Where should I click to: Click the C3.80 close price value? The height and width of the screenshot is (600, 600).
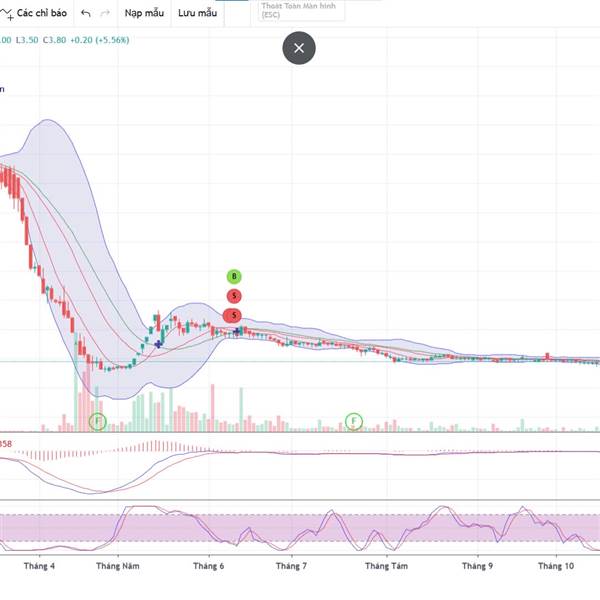click(54, 40)
